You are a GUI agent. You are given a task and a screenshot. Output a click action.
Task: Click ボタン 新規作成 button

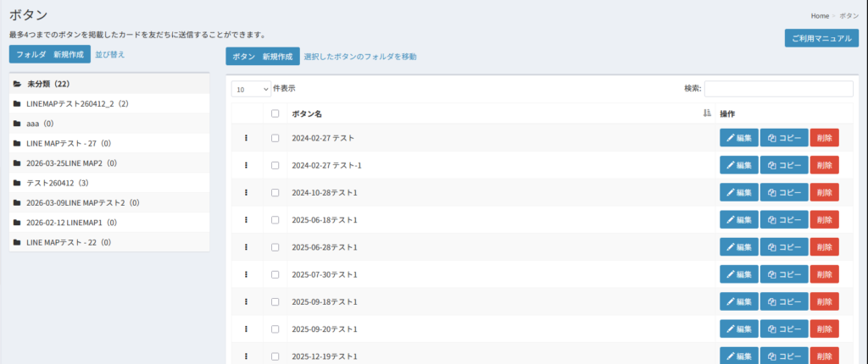click(262, 57)
